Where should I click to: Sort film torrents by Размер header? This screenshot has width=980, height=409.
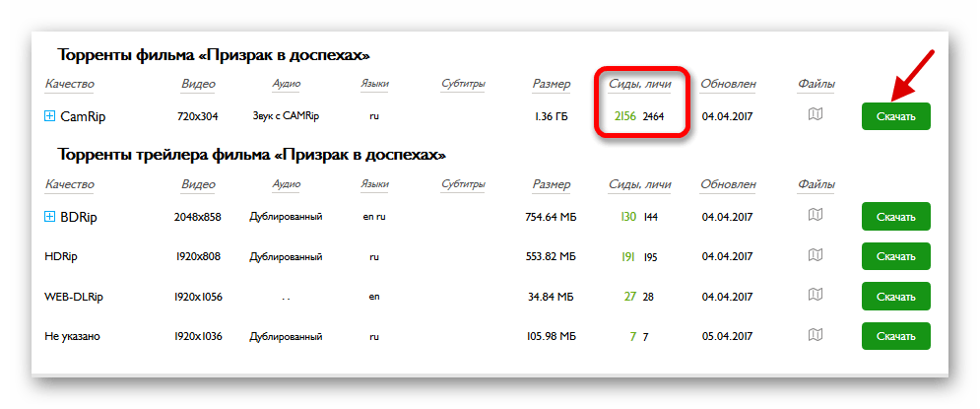pyautogui.click(x=551, y=84)
